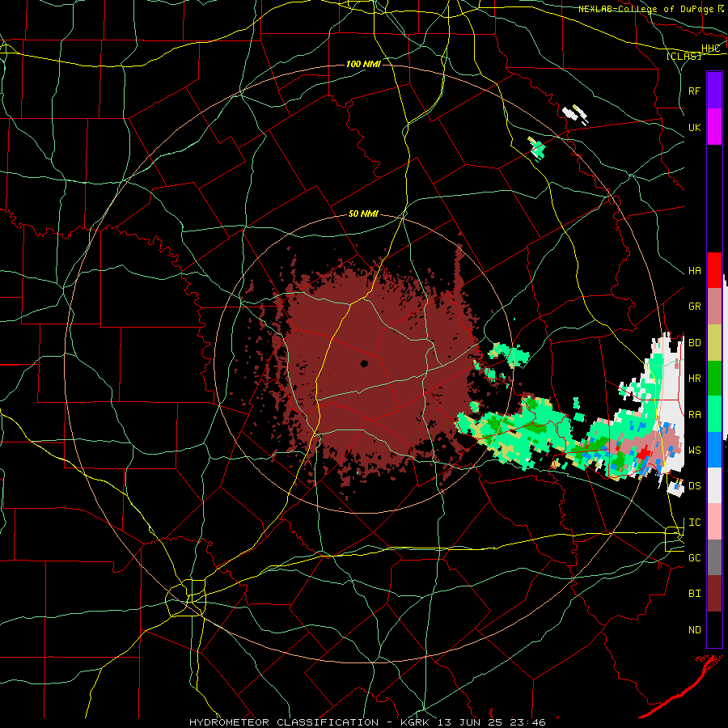Click the small red hail pixel cluster
Viewport: 728px width, 728px height.
(x=644, y=452)
